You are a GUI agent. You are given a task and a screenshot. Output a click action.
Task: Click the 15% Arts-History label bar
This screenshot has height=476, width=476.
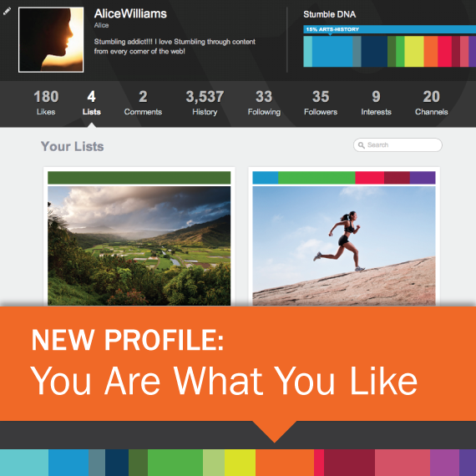pyautogui.click(x=389, y=29)
